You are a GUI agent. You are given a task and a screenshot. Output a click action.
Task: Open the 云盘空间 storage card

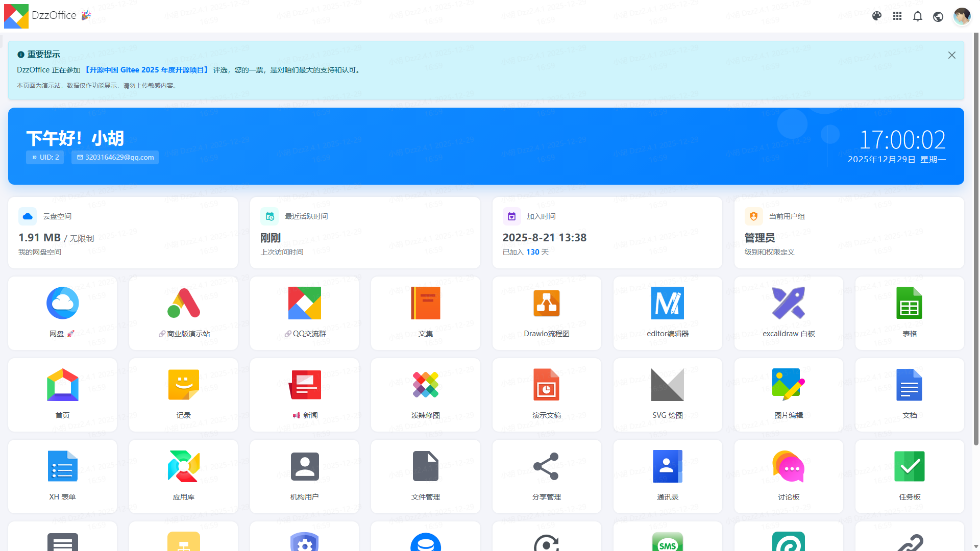click(123, 233)
